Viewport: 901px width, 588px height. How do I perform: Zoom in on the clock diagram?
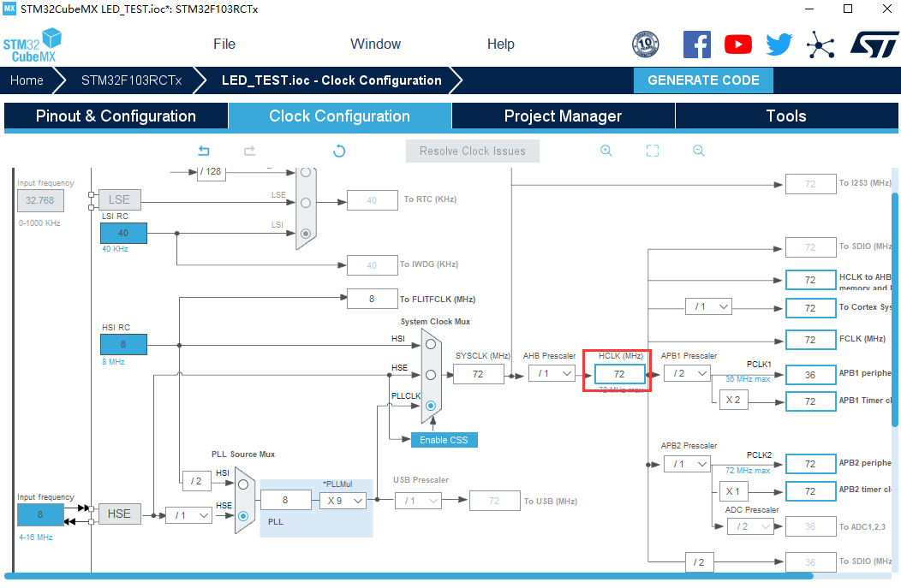pos(606,151)
